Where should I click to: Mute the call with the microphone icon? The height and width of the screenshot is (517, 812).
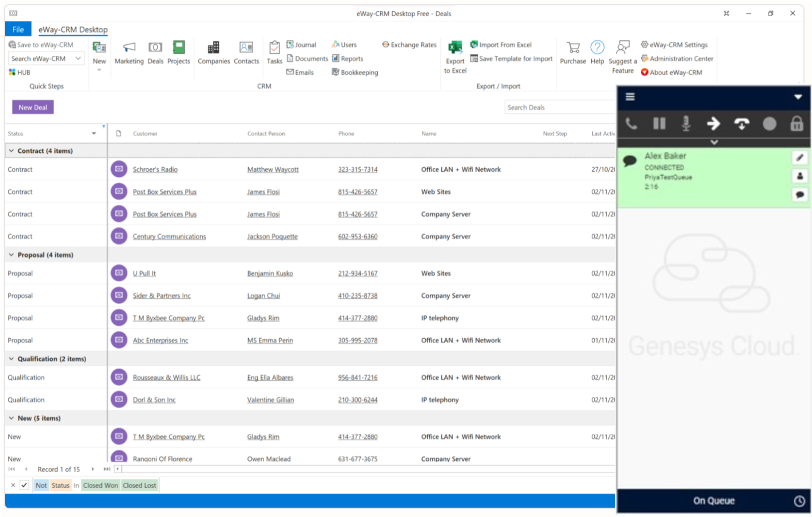(686, 123)
